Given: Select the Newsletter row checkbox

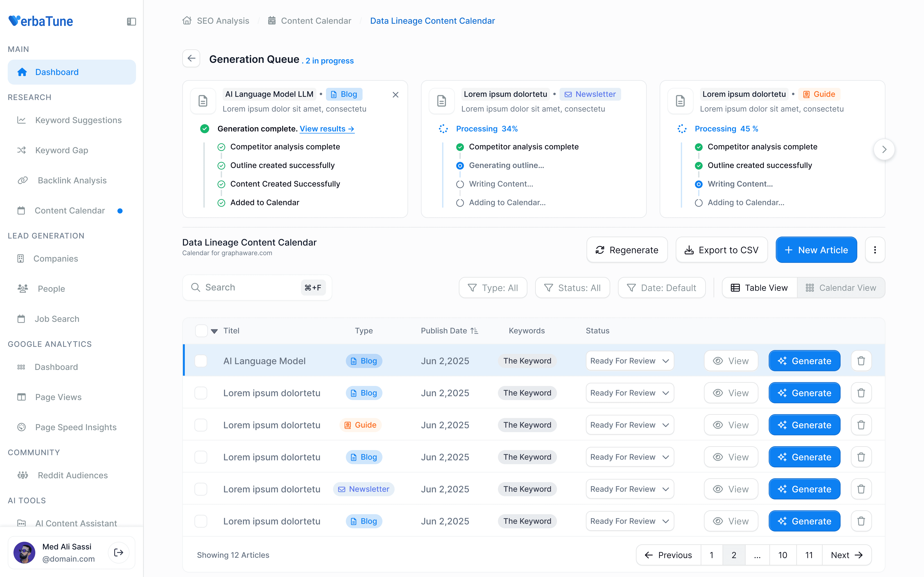Looking at the screenshot, I should coord(201,489).
